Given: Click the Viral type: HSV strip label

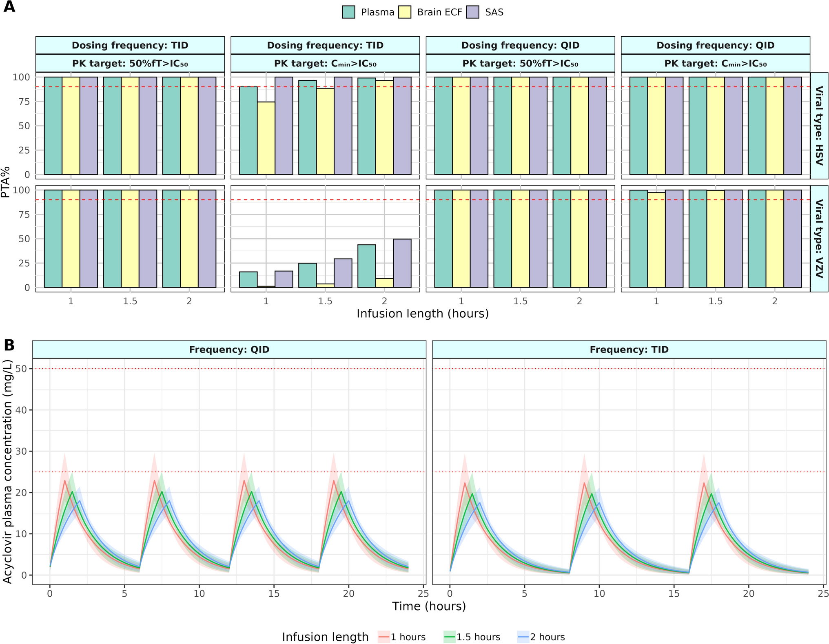Looking at the screenshot, I should 819,126.
